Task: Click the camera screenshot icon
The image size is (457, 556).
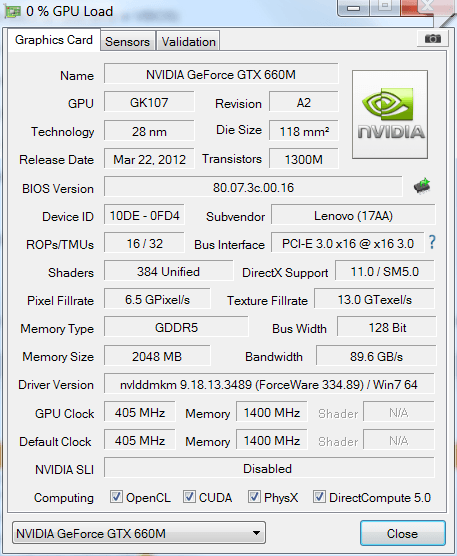Action: click(433, 38)
